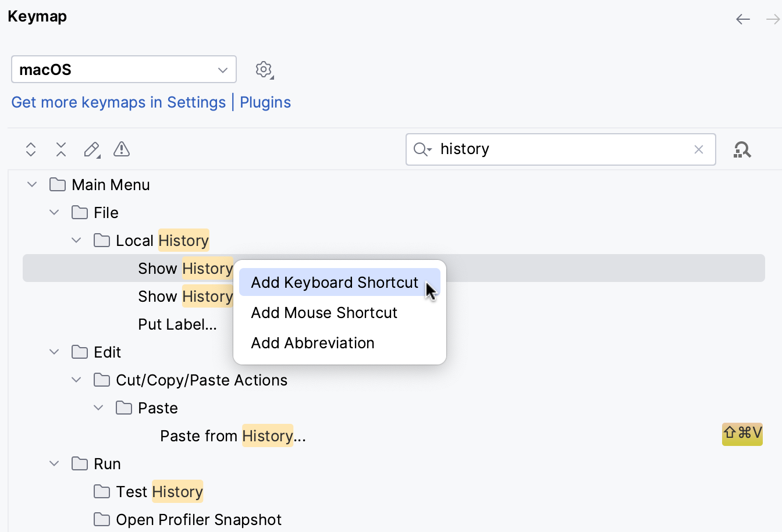Click the warning icon to show conflicts

(x=121, y=149)
